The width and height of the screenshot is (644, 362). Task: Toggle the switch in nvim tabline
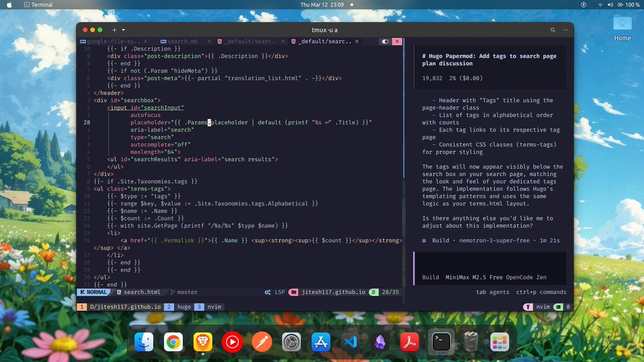click(385, 41)
